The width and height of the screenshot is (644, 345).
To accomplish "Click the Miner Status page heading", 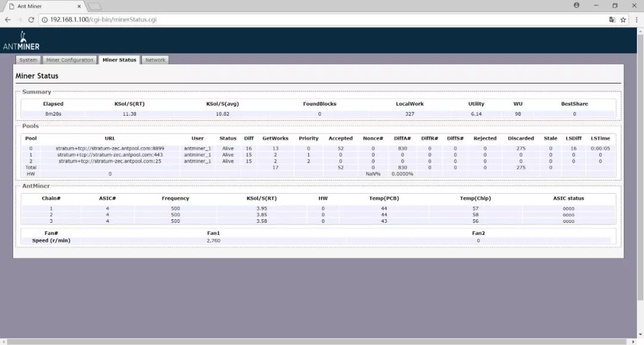I will click(37, 76).
